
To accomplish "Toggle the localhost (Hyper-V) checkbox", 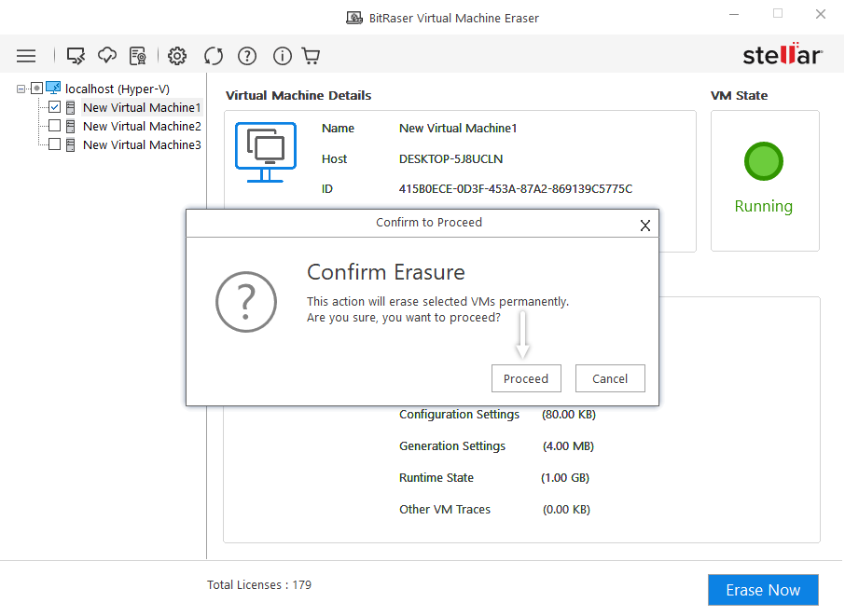I will pos(36,89).
